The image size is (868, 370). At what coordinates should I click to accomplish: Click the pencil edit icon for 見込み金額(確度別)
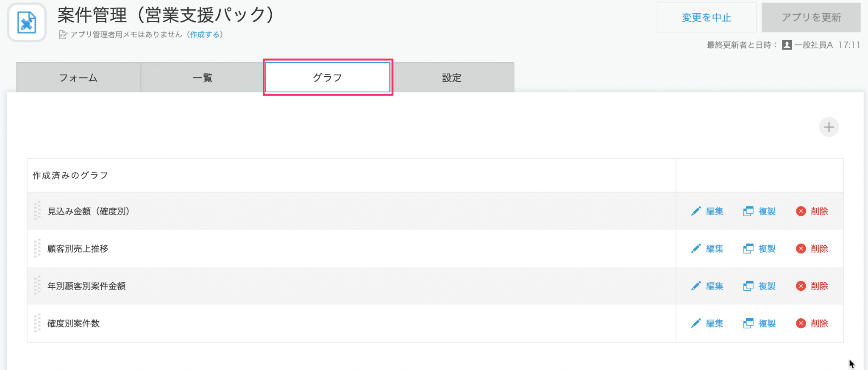pyautogui.click(x=696, y=211)
